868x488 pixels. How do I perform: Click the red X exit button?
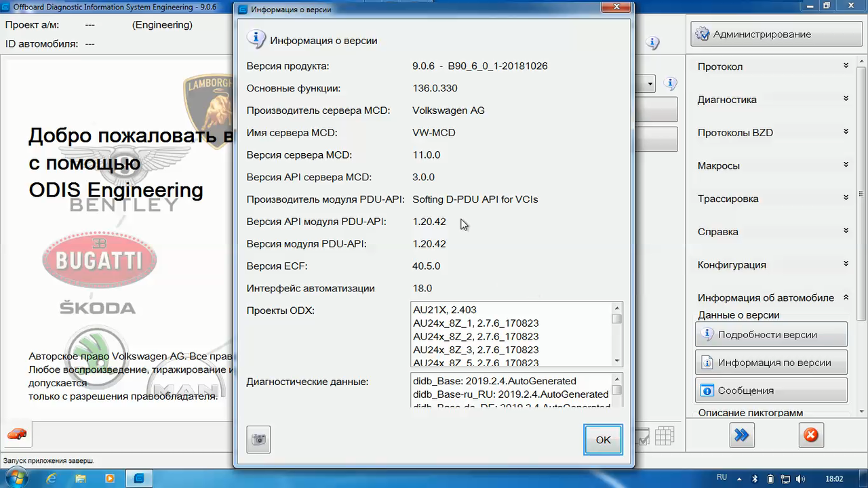[x=810, y=435]
